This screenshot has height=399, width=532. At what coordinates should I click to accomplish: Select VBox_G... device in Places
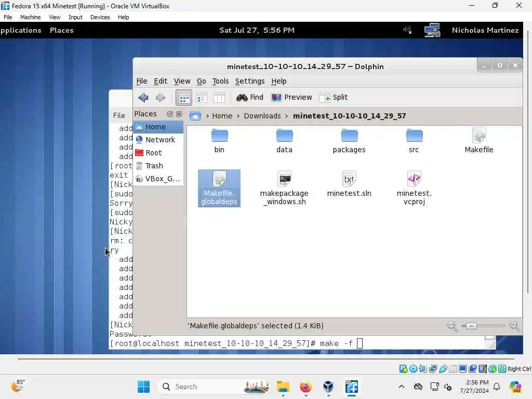click(158, 179)
